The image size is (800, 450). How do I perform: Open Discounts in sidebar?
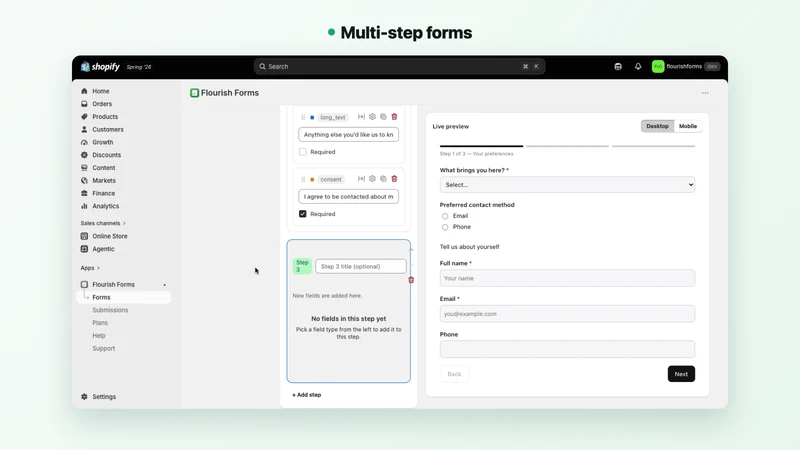[106, 155]
